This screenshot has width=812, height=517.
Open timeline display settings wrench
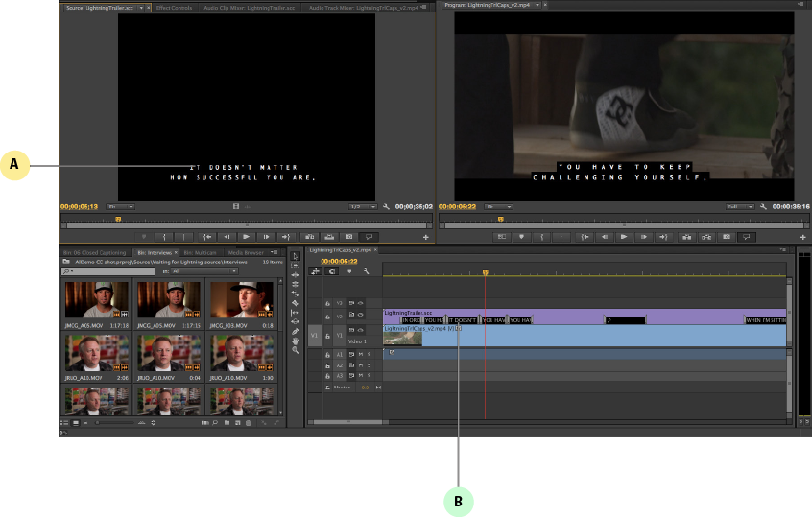tap(366, 271)
